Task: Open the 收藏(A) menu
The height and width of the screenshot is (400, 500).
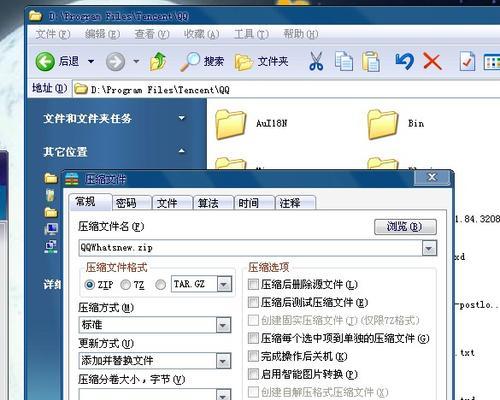Action: pyautogui.click(x=201, y=34)
